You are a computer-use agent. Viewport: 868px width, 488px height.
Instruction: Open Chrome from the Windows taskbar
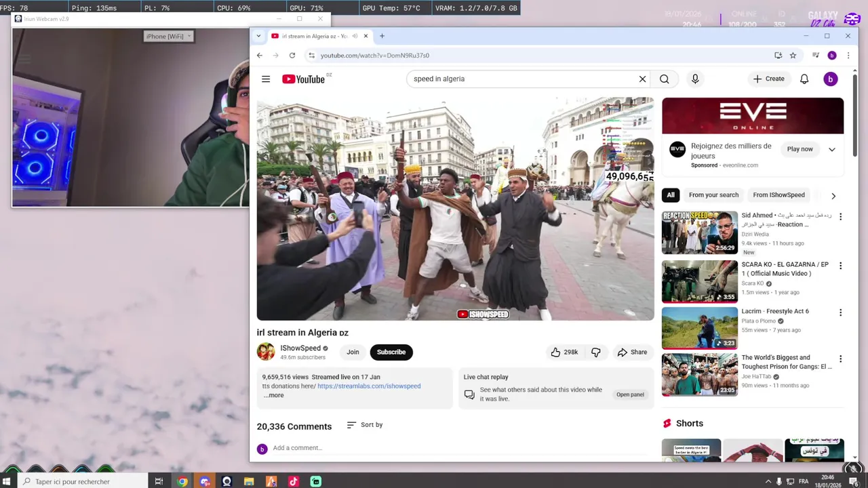pyautogui.click(x=182, y=481)
